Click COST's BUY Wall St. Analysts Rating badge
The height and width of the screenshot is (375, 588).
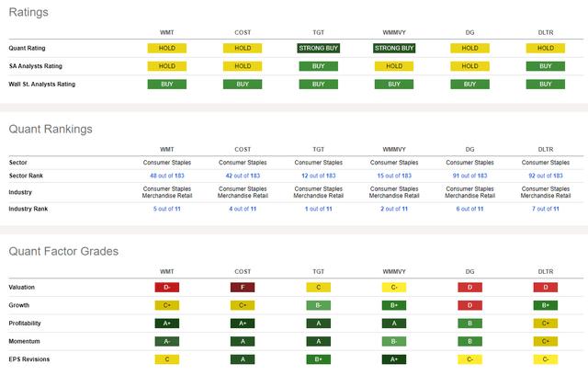[x=243, y=84]
